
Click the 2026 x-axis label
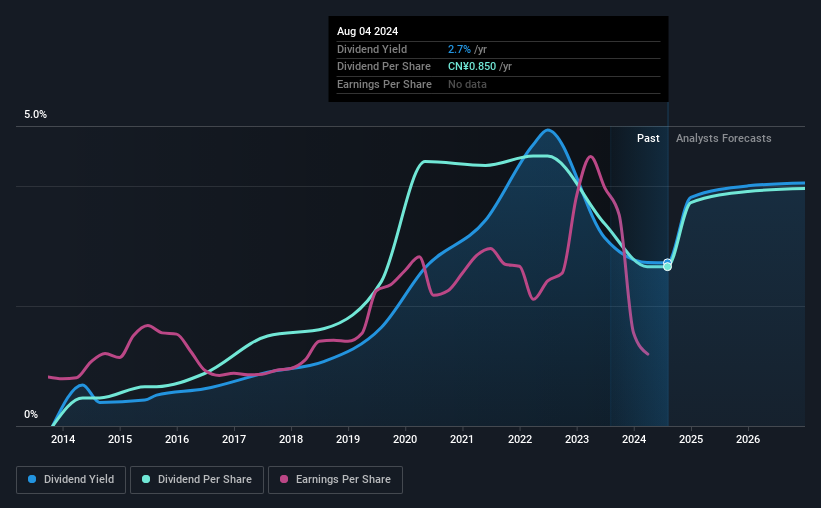pyautogui.click(x=748, y=439)
